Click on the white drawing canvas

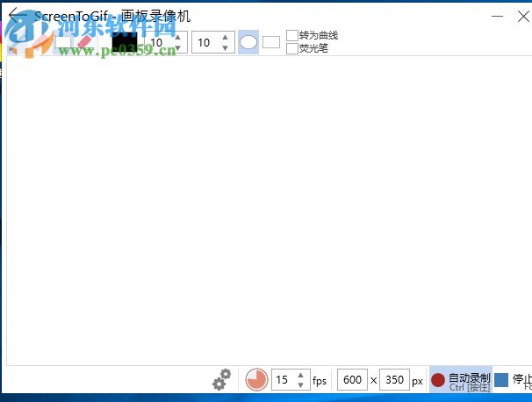pyautogui.click(x=269, y=211)
